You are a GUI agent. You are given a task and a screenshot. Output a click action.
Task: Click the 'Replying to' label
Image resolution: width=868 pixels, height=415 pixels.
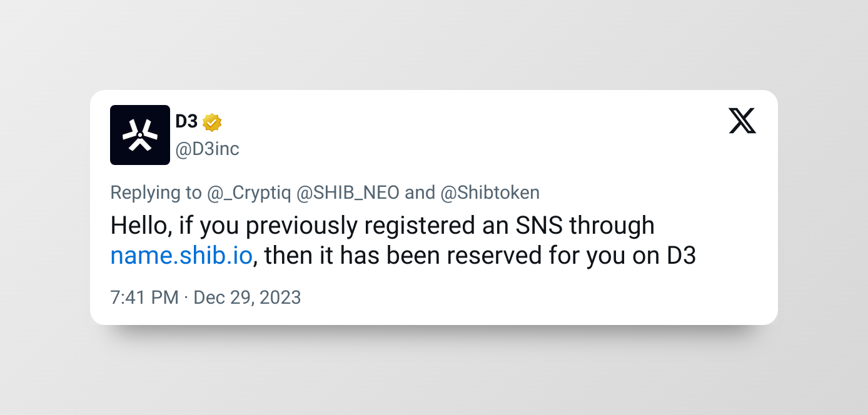[x=156, y=192]
